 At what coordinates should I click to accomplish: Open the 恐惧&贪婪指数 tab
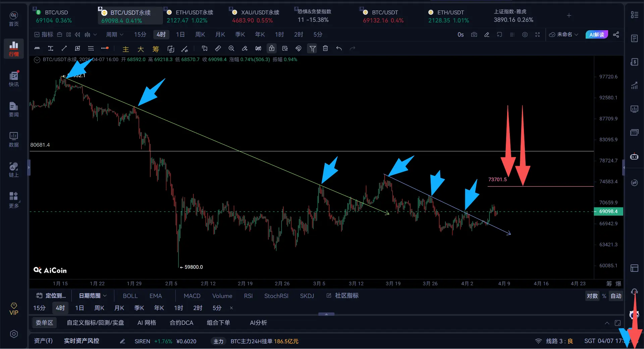click(314, 16)
